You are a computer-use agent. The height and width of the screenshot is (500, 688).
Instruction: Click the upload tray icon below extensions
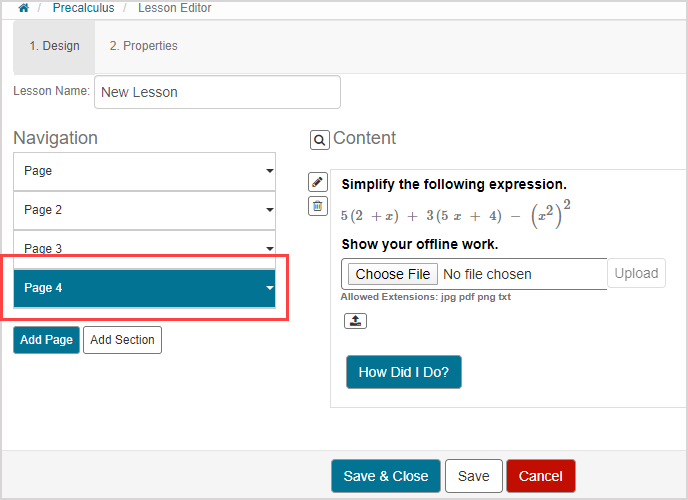[355, 321]
